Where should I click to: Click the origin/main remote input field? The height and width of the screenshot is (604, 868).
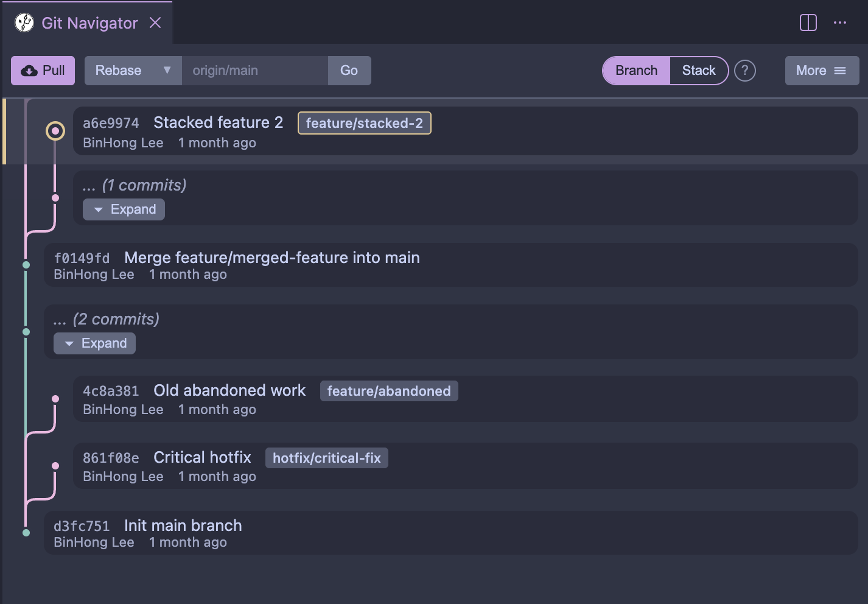coord(255,70)
